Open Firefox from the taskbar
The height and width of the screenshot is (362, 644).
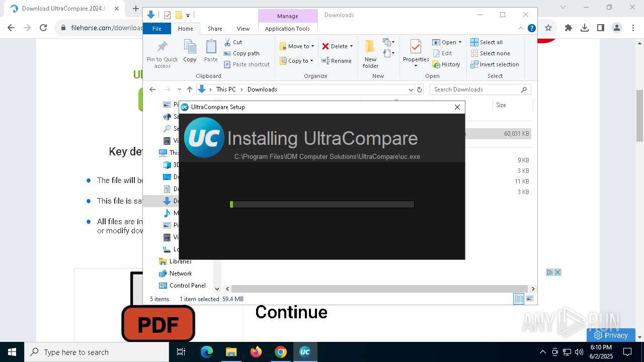256,352
